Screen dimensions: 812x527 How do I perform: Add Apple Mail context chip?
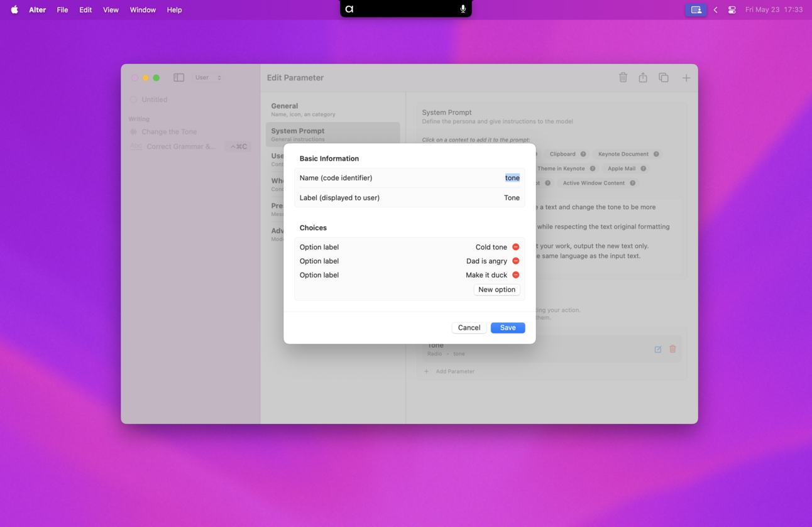[622, 168]
